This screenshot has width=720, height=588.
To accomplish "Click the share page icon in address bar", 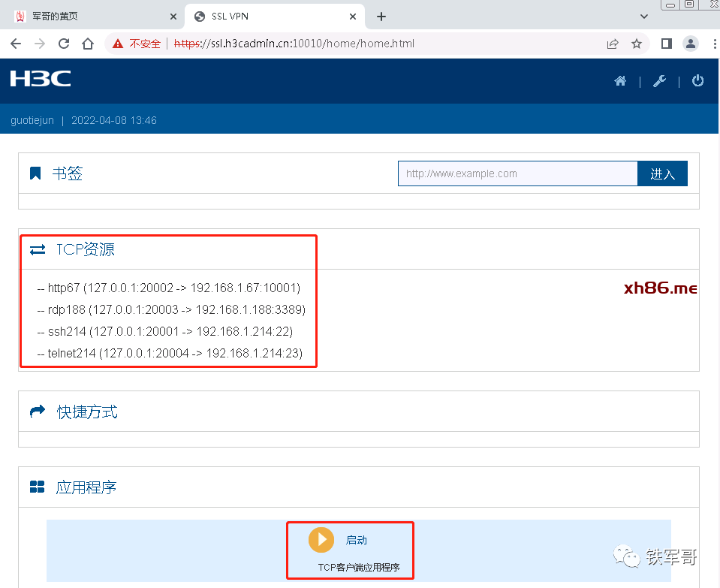I will (613, 44).
